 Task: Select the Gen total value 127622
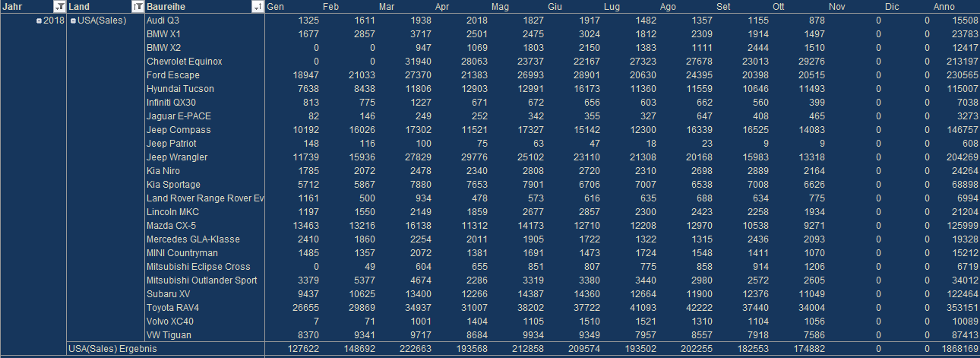point(302,349)
